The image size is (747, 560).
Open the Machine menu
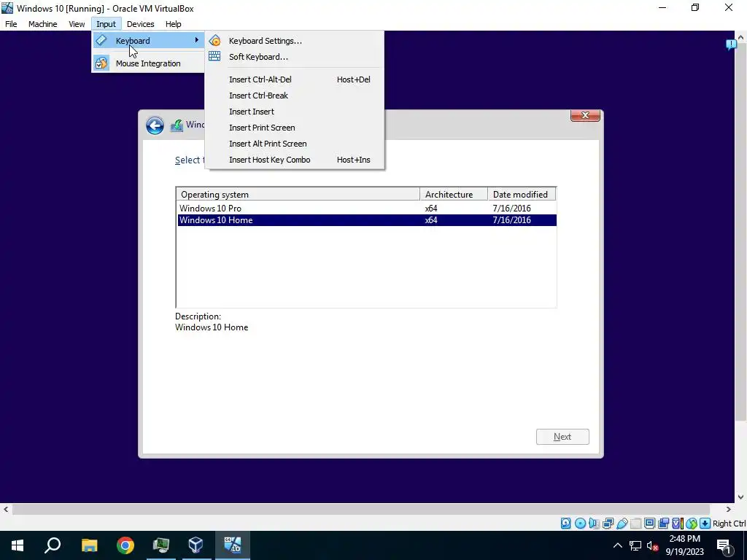pos(43,24)
